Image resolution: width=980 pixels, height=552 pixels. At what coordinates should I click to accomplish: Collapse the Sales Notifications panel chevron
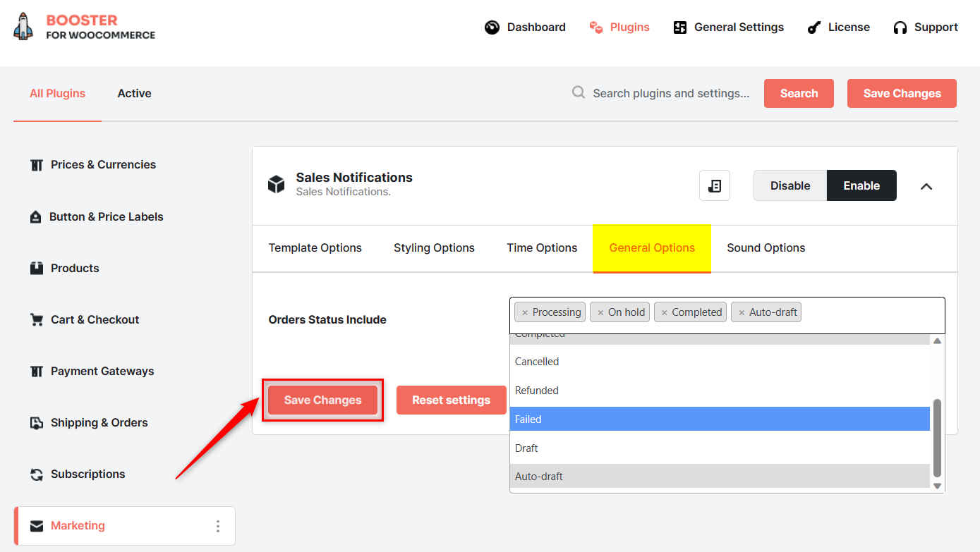[x=926, y=185]
